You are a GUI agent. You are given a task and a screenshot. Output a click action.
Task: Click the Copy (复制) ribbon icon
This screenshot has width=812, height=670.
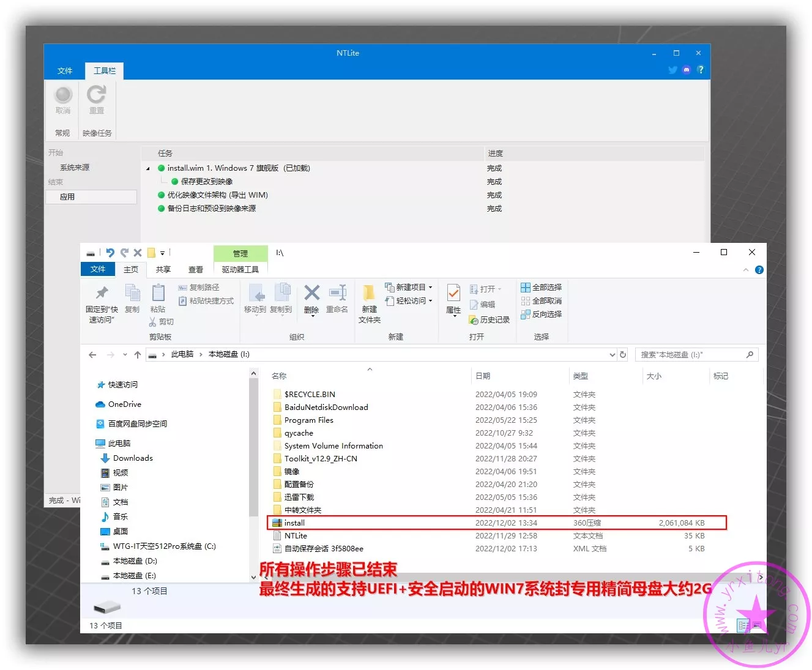pos(132,292)
